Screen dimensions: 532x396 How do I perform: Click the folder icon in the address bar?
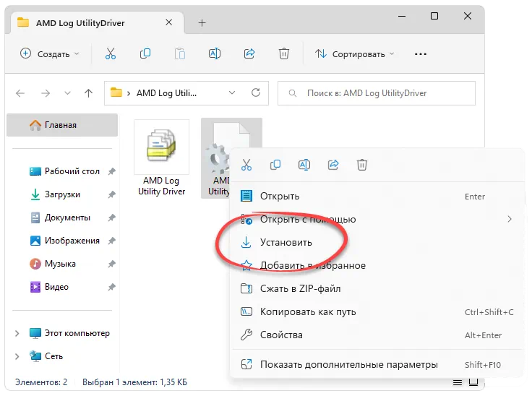coord(116,92)
